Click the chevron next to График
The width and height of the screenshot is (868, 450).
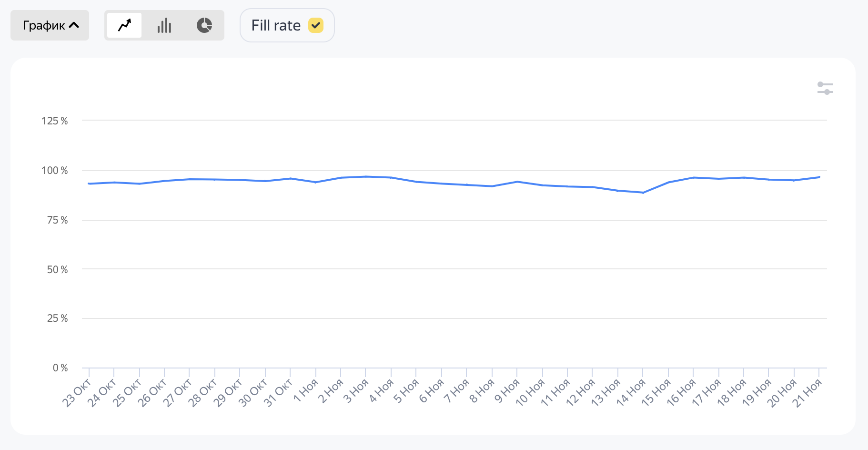[74, 25]
